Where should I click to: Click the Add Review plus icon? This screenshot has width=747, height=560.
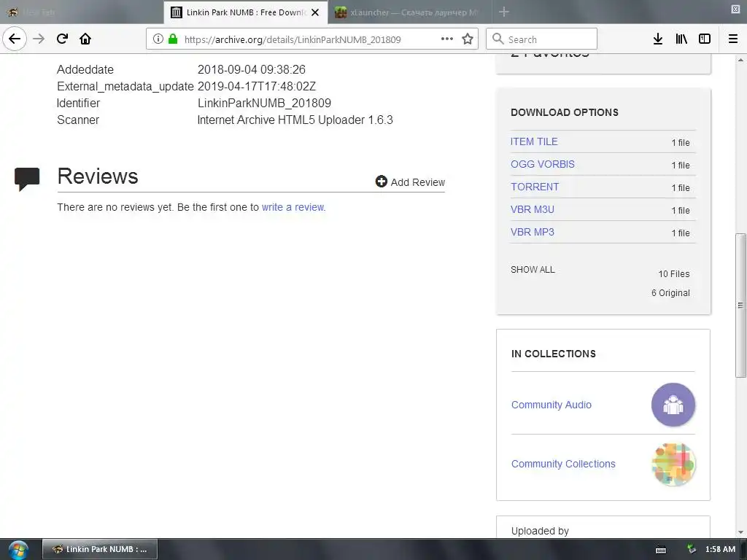coord(381,182)
